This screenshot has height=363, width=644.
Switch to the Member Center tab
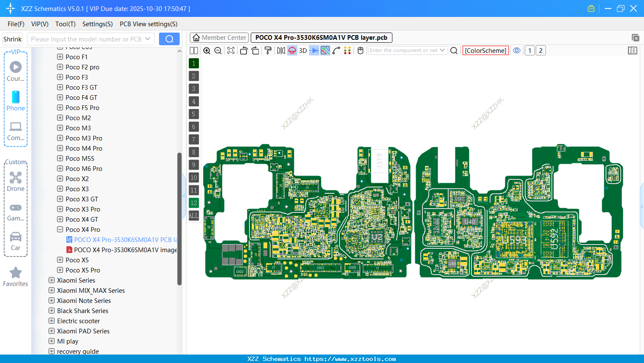pos(219,38)
